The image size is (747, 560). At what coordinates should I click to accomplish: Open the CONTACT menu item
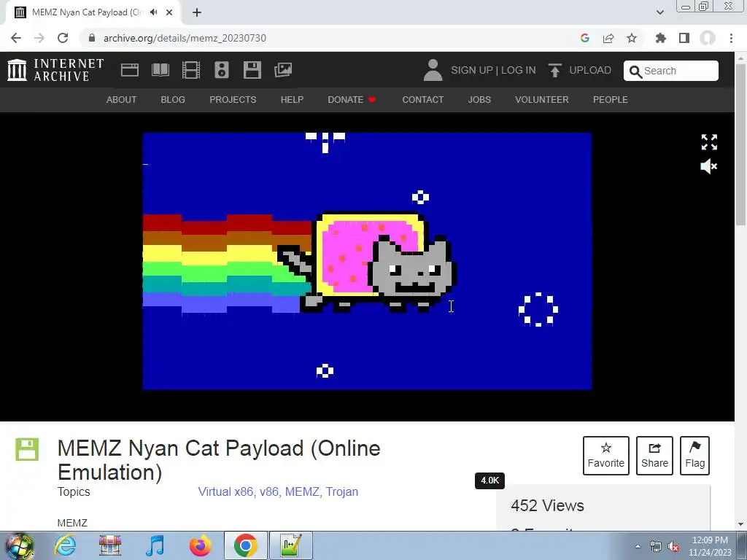pyautogui.click(x=423, y=99)
